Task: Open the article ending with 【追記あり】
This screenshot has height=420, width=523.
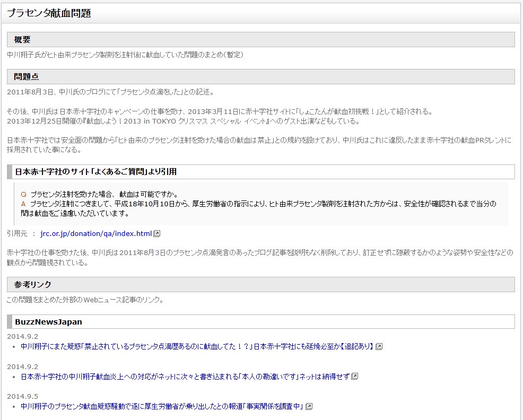Action: point(197,346)
